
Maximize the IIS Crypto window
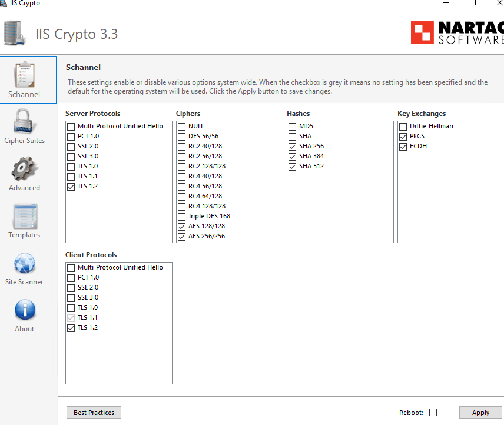[472, 3]
